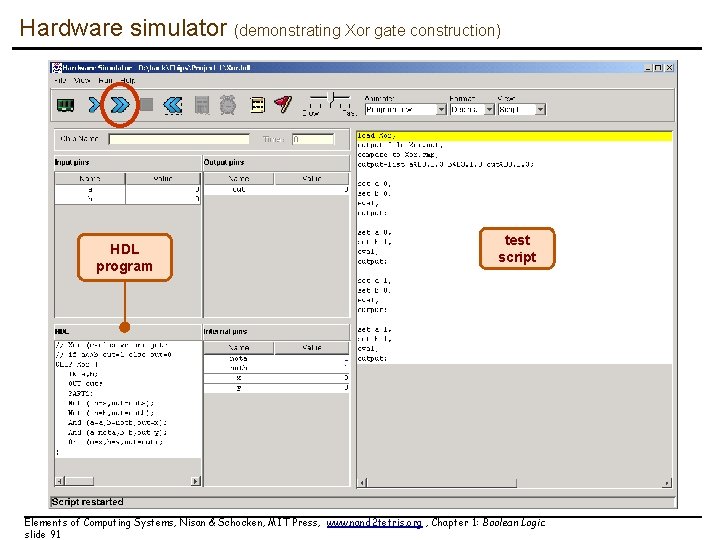Click the Input pins Name column header

tap(90, 178)
